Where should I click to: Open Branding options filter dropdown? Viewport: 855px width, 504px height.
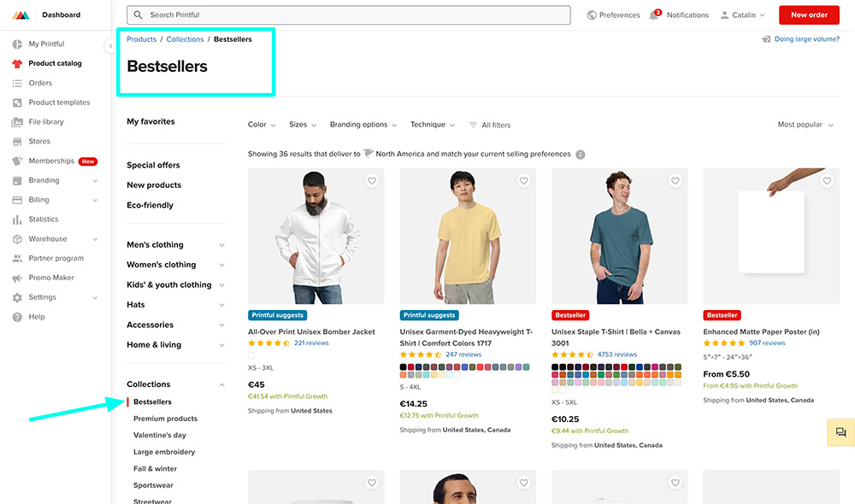tap(363, 125)
